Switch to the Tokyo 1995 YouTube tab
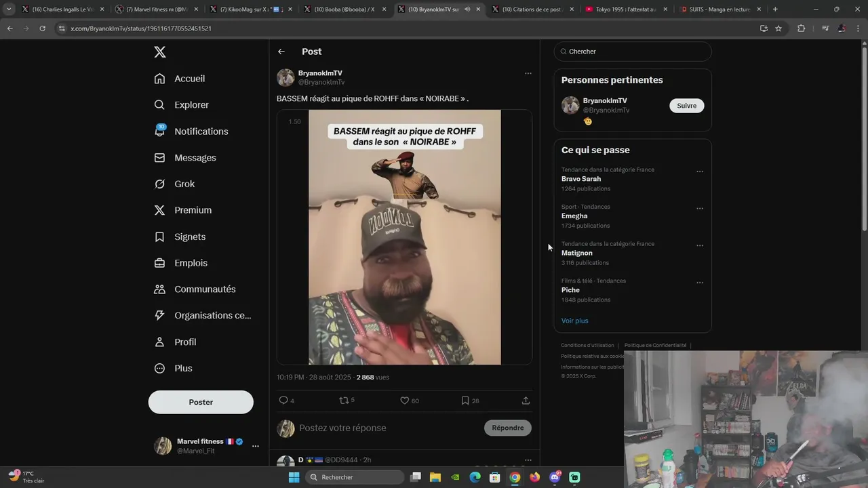Image resolution: width=868 pixels, height=488 pixels. click(x=625, y=9)
